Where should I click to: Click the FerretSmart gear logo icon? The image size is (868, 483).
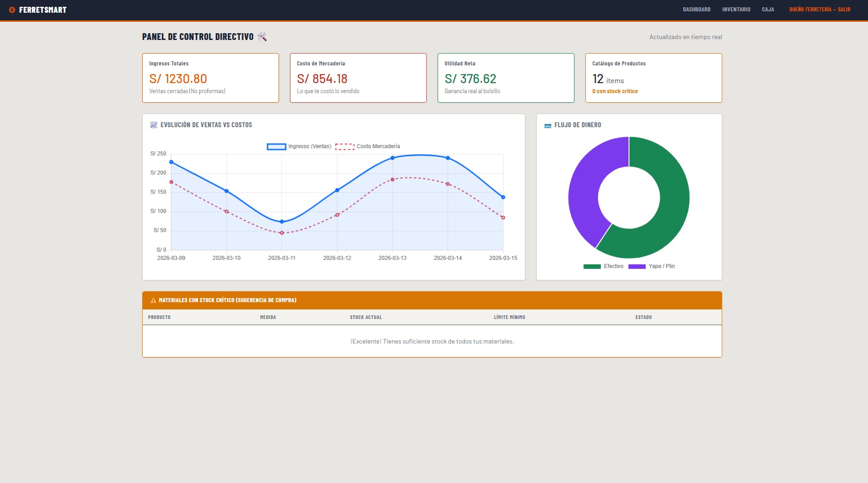[12, 10]
